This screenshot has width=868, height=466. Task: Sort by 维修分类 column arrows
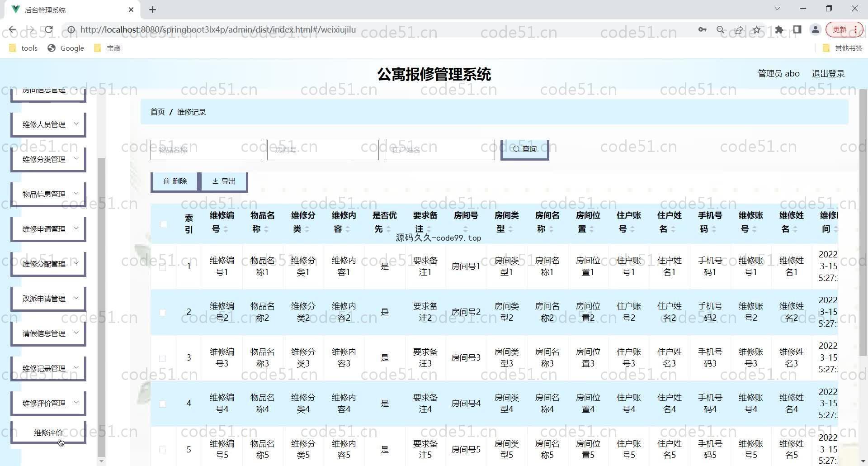307,229
